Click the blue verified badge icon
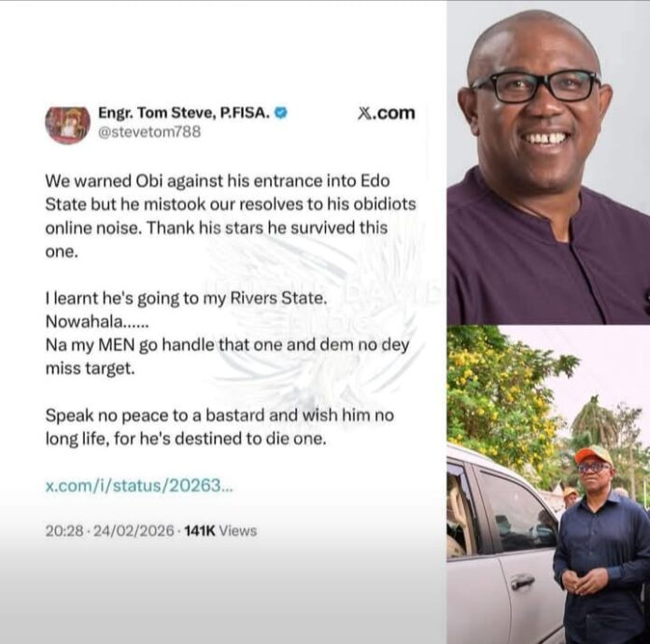The height and width of the screenshot is (644, 650). [x=281, y=113]
